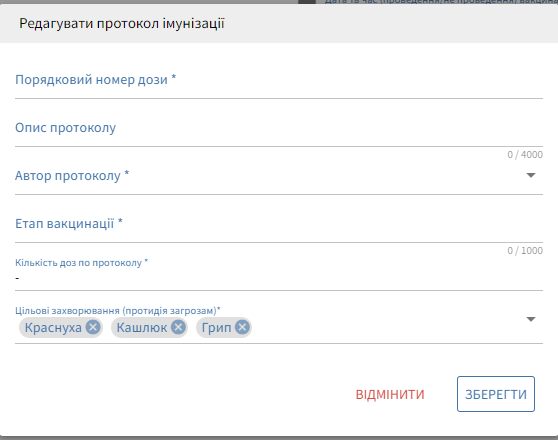
Task: Remove the Краснуха chip via its X icon
Action: tap(93, 327)
